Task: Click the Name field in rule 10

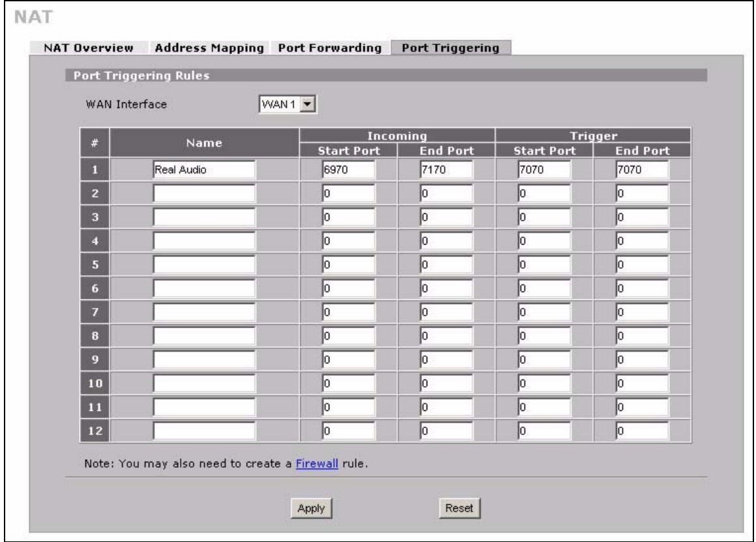Action: tap(204, 384)
